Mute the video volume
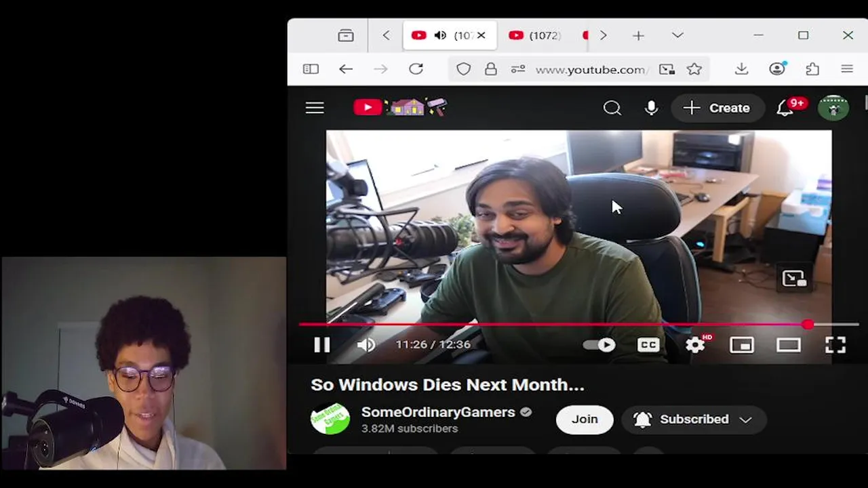 click(x=366, y=345)
